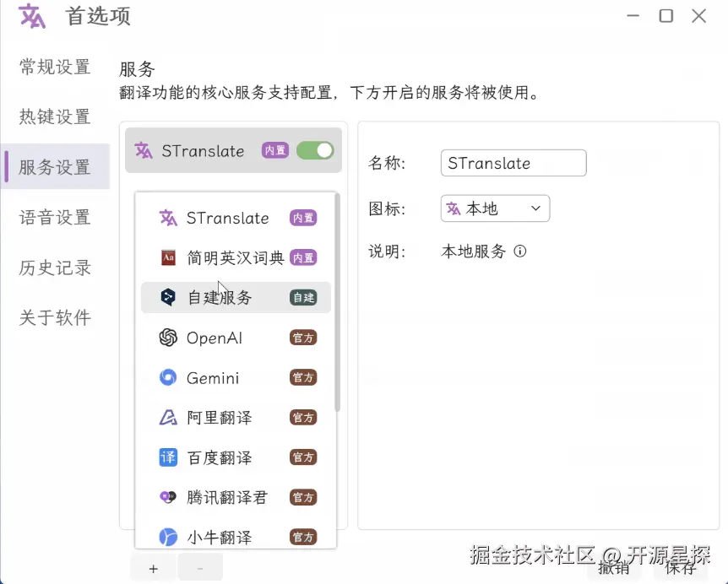
Task: Click inside the 名称 input field
Action: tap(513, 163)
